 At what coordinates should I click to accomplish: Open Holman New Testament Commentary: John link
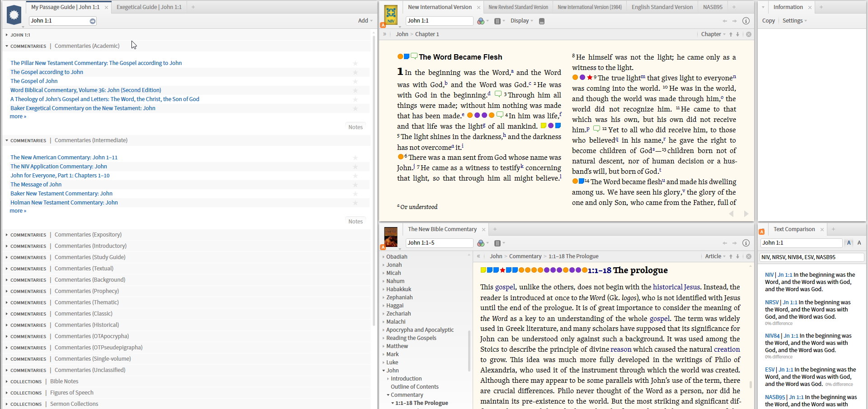coord(64,203)
